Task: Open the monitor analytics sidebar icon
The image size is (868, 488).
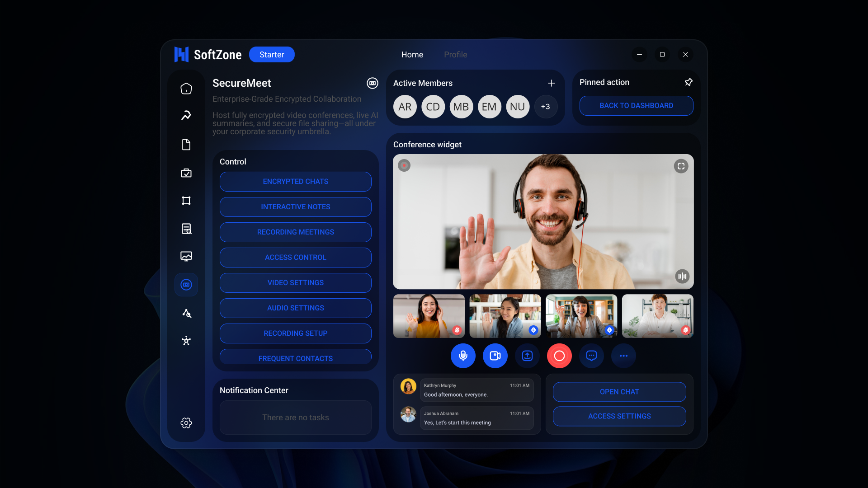Action: 186,257
